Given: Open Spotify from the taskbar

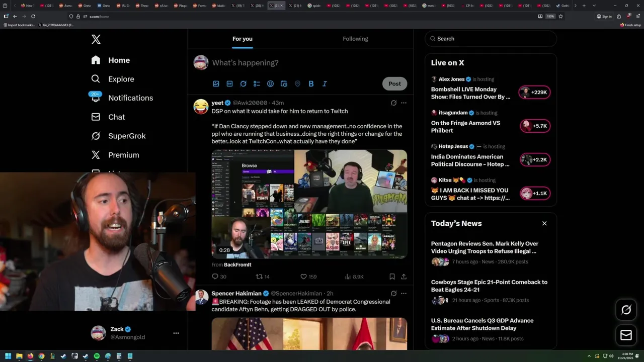Looking at the screenshot, I should [x=97, y=356].
